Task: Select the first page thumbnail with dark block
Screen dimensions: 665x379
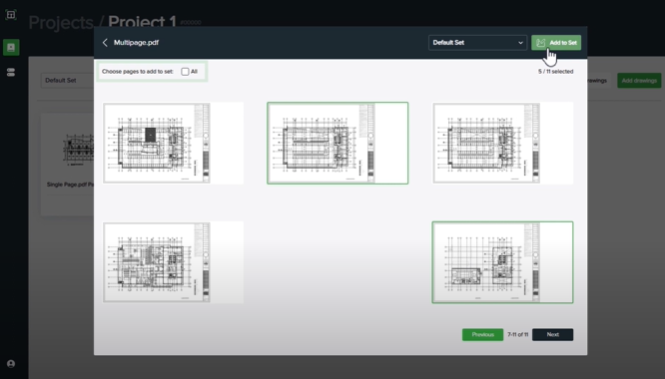Action: pyautogui.click(x=173, y=143)
